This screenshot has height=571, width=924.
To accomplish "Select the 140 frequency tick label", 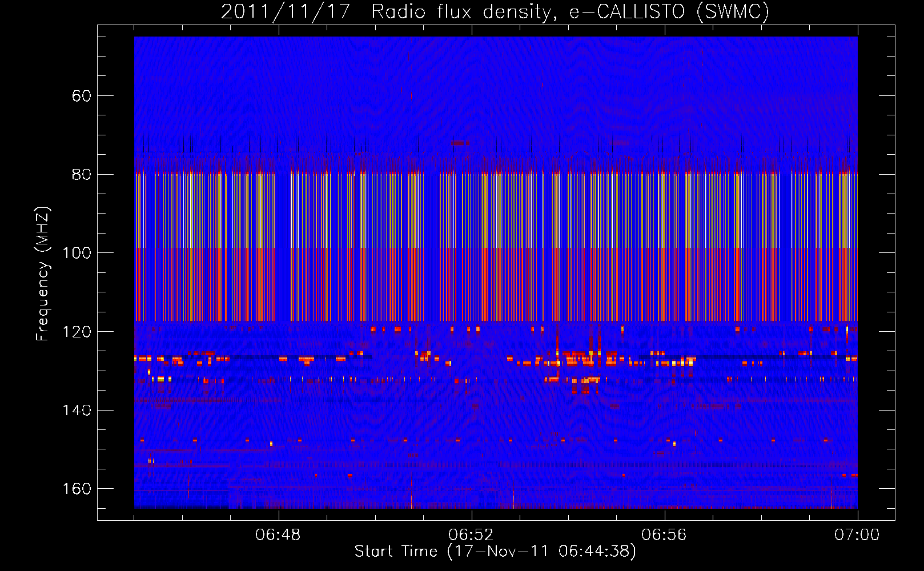I will coord(77,411).
